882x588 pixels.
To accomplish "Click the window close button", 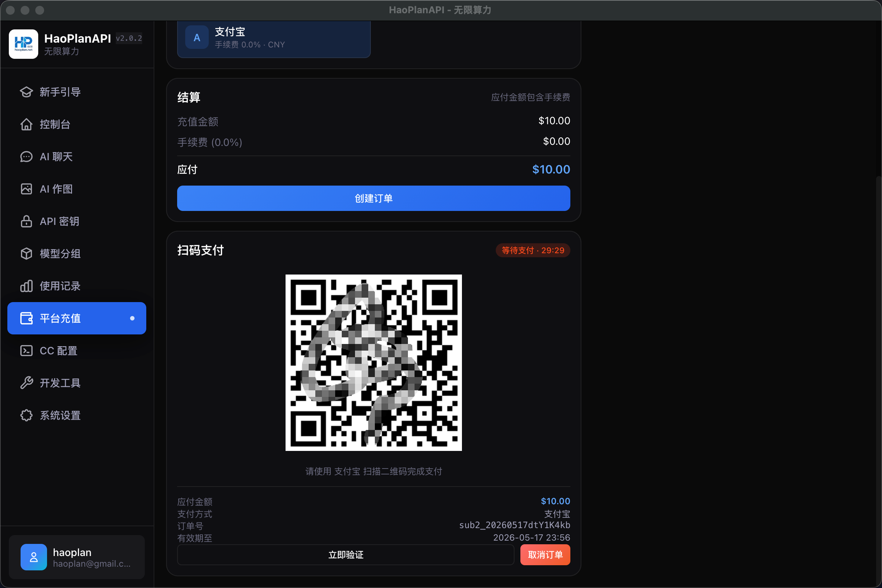I will pyautogui.click(x=11, y=10).
